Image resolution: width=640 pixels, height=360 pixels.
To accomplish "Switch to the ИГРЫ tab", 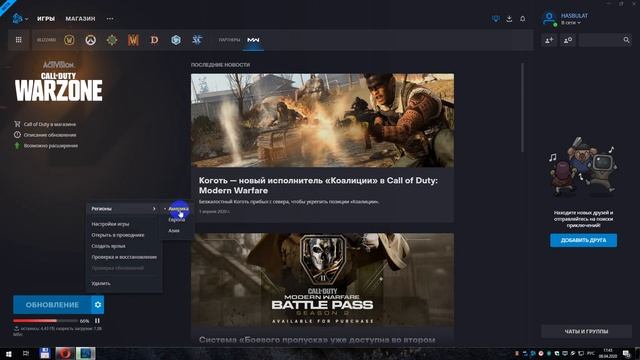I will [x=46, y=19].
